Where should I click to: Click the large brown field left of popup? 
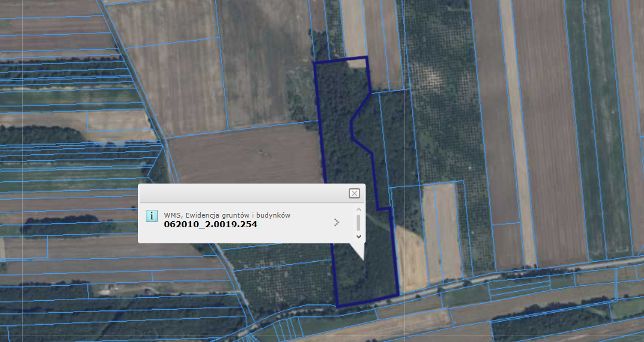[245, 157]
